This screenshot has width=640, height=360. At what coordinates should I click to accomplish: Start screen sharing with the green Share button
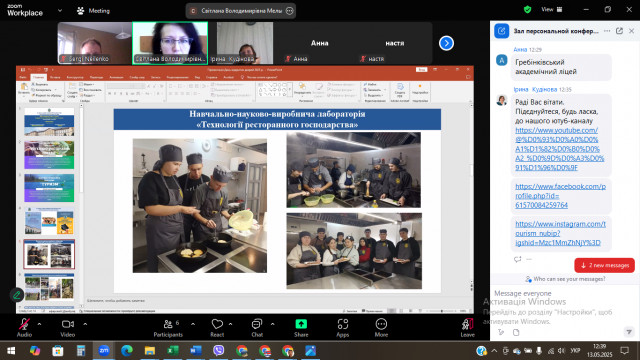(x=301, y=328)
